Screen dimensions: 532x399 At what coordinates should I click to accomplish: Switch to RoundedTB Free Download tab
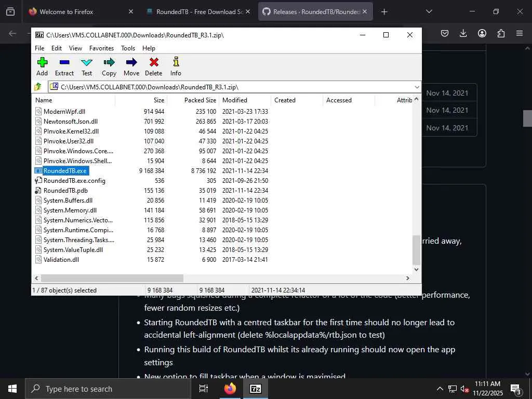(199, 12)
